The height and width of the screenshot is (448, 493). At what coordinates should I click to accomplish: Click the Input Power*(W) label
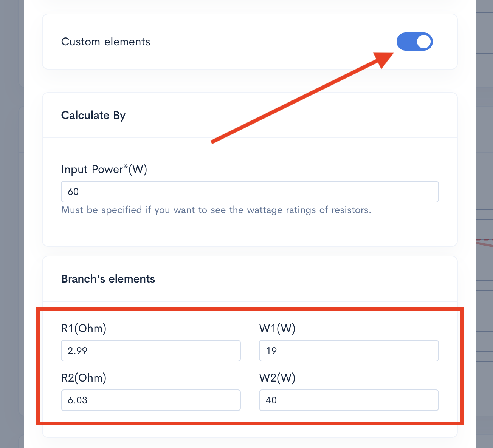click(x=104, y=169)
